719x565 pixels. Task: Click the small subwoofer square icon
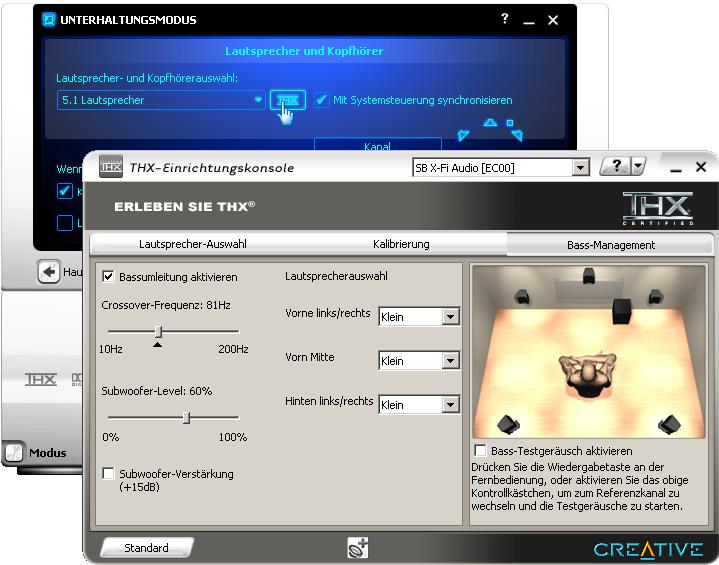pos(509,122)
